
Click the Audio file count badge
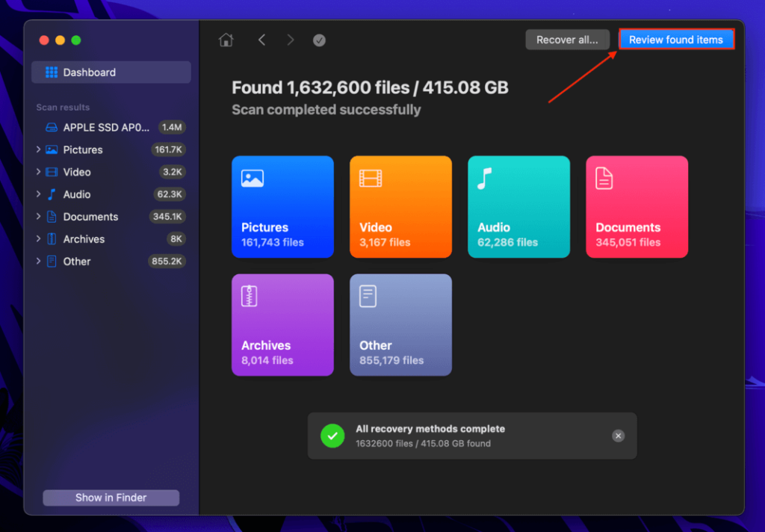tap(170, 194)
